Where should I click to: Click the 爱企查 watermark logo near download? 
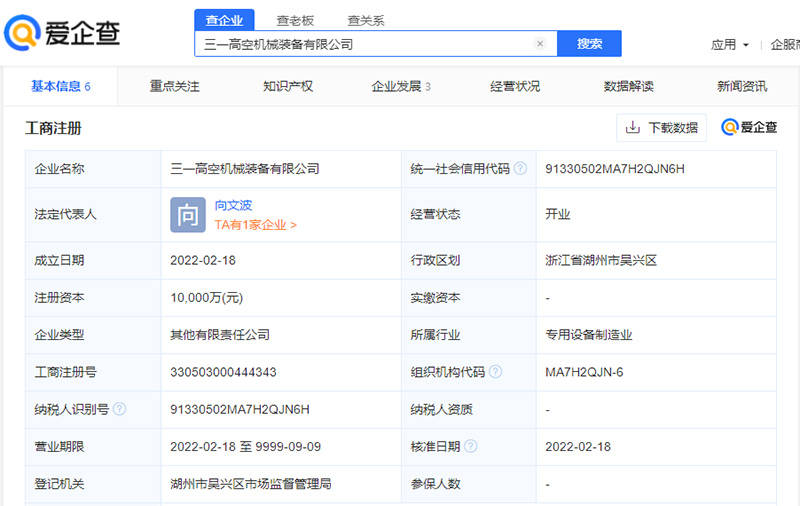click(x=748, y=127)
